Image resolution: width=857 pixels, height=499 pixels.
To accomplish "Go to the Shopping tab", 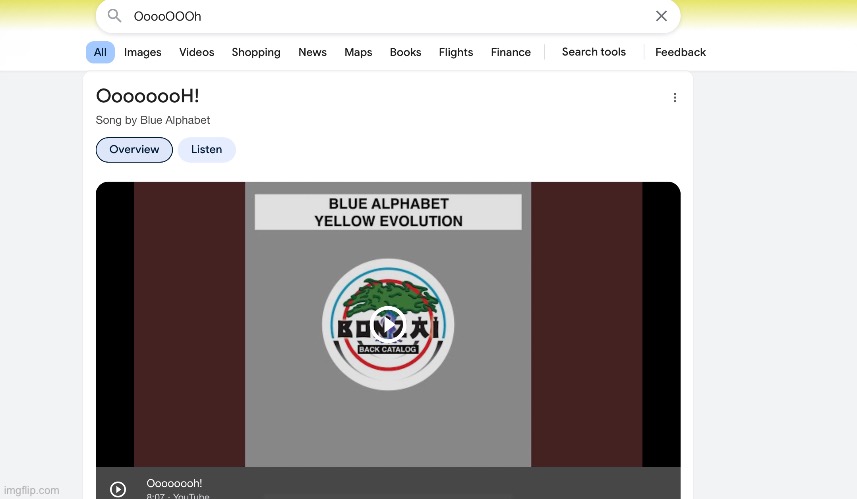I will click(x=256, y=52).
